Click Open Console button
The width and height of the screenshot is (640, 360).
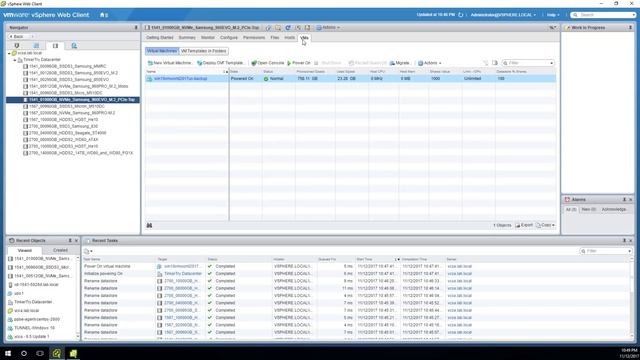268,63
